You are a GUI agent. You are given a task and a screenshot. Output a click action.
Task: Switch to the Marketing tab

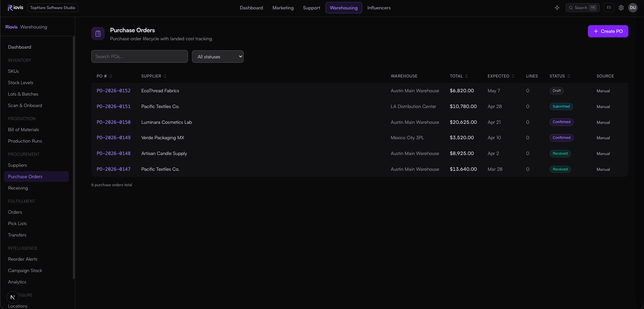pyautogui.click(x=283, y=8)
